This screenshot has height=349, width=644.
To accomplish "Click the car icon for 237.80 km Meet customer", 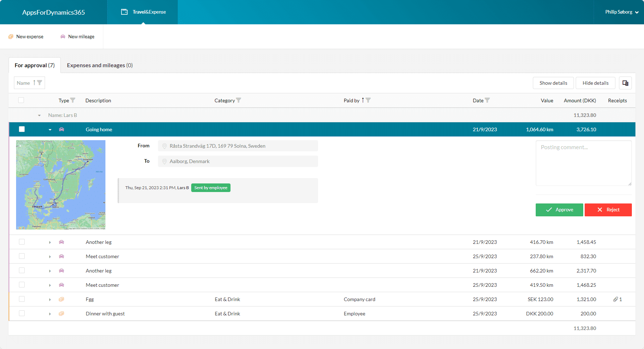I will click(x=61, y=256).
